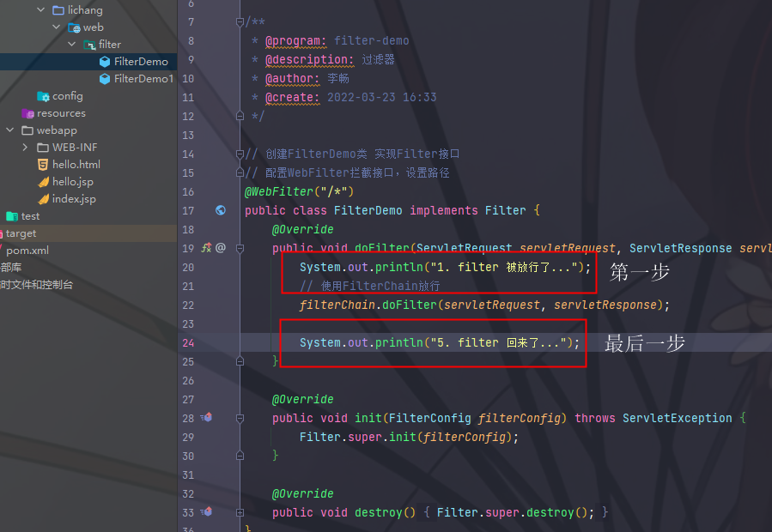Collapse the Javadoc comment fold at line 7
The width and height of the screenshot is (772, 532).
(240, 22)
